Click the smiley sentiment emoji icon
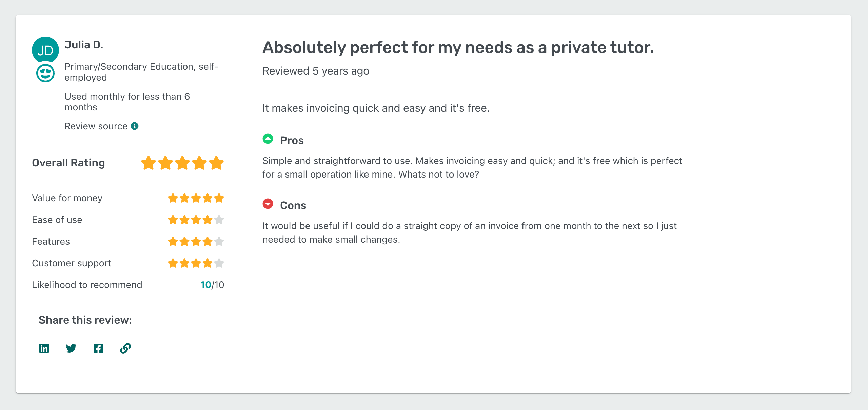 (x=45, y=73)
